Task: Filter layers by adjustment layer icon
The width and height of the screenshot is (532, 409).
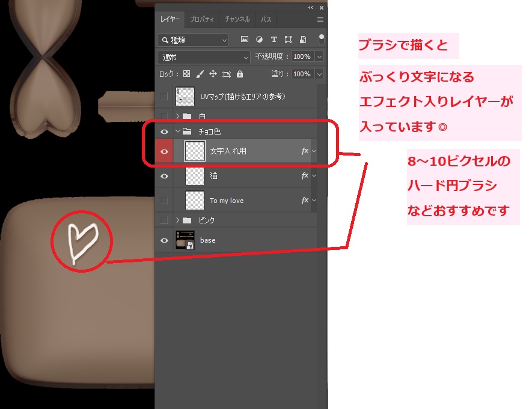Action: tap(259, 39)
